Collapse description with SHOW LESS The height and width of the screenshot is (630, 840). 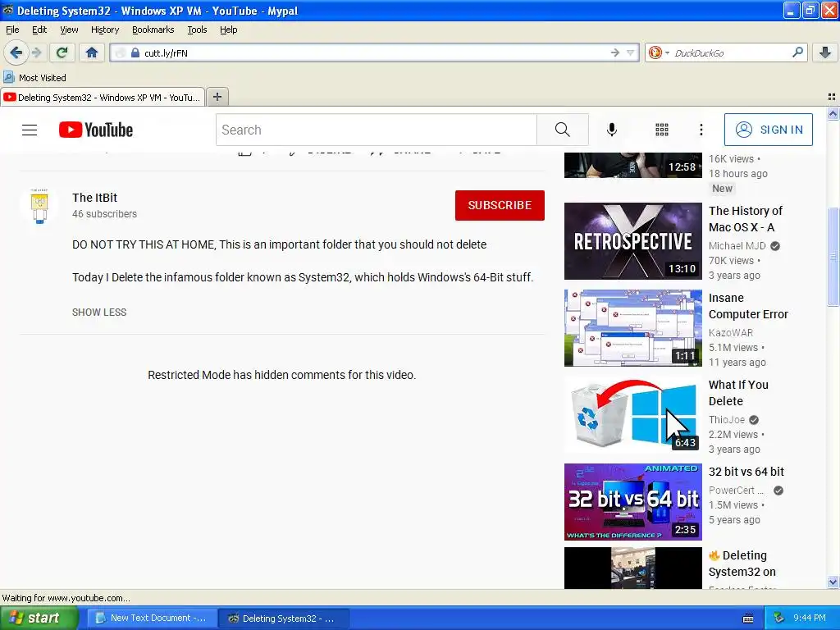click(99, 313)
